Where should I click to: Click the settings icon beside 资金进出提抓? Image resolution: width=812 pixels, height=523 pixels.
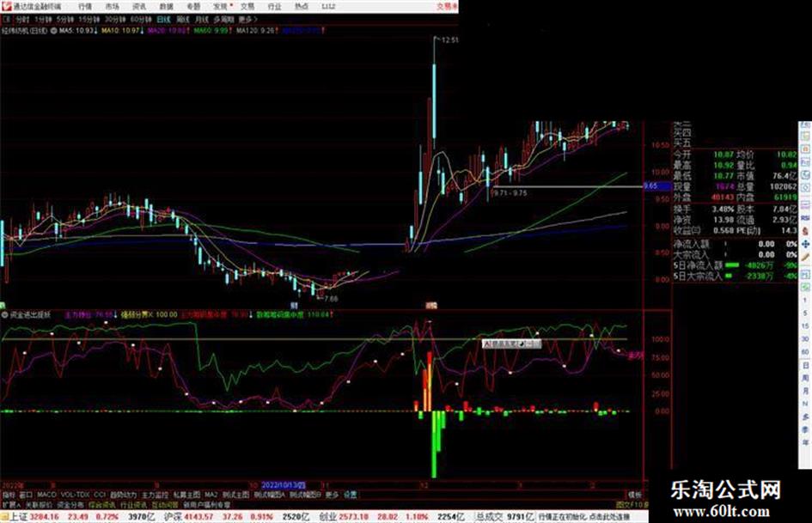(4, 314)
